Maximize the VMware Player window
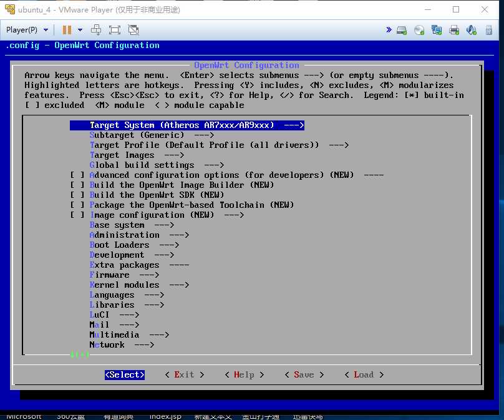Screen dimensions: 504x420 (456, 9)
